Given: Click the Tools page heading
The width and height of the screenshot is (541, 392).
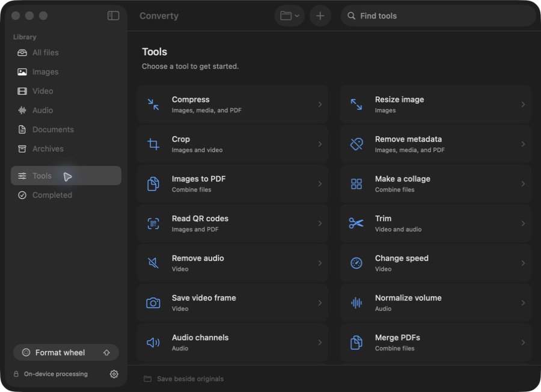Looking at the screenshot, I should coord(154,52).
